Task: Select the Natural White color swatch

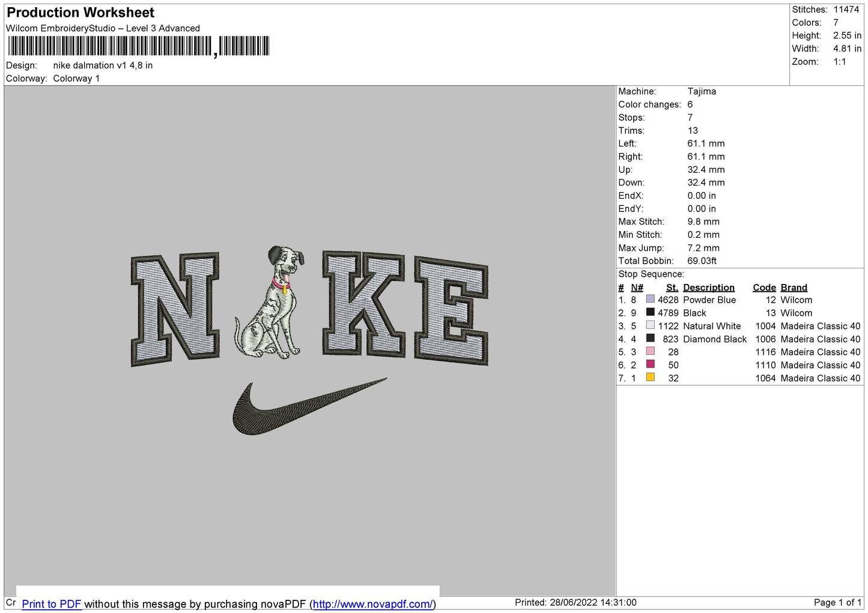Action: click(x=650, y=325)
